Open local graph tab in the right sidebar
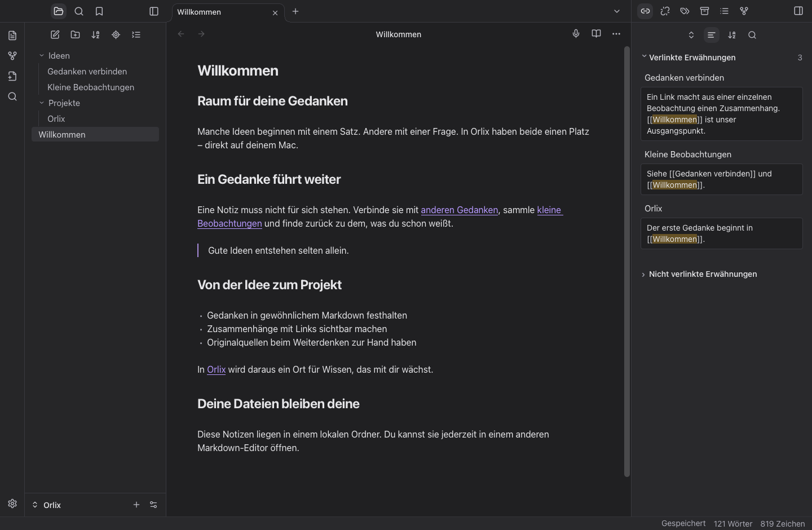This screenshot has height=530, width=812. click(x=744, y=11)
